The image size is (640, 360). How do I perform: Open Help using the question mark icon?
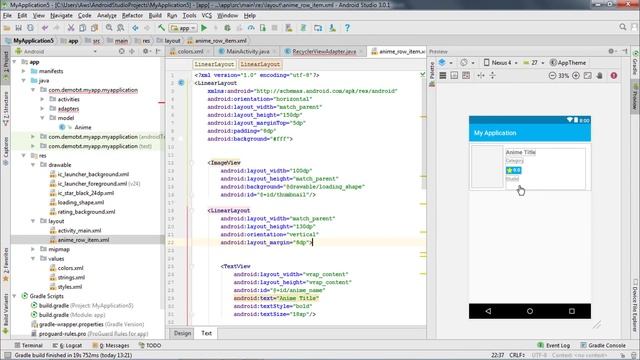coord(347,28)
